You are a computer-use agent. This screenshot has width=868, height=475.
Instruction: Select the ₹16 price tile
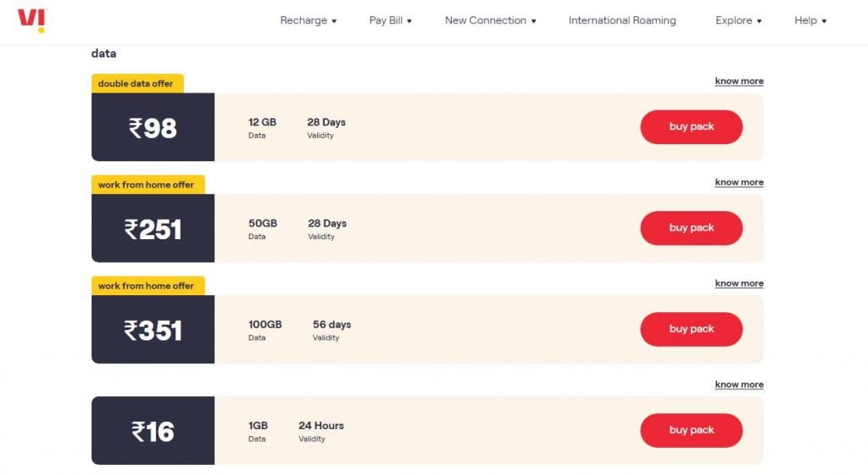[x=153, y=431]
